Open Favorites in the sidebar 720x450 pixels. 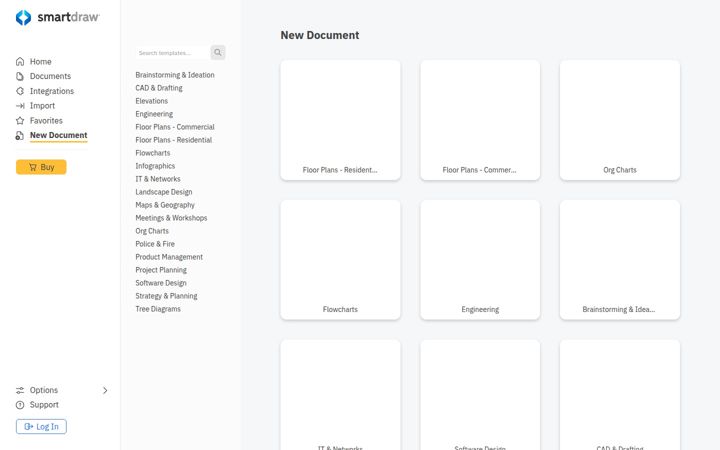46,121
